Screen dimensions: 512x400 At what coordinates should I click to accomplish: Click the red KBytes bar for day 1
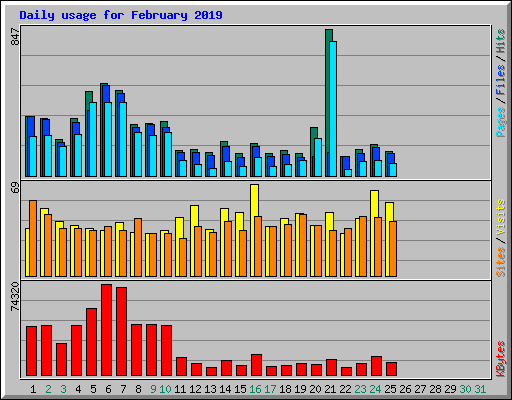pyautogui.click(x=31, y=351)
